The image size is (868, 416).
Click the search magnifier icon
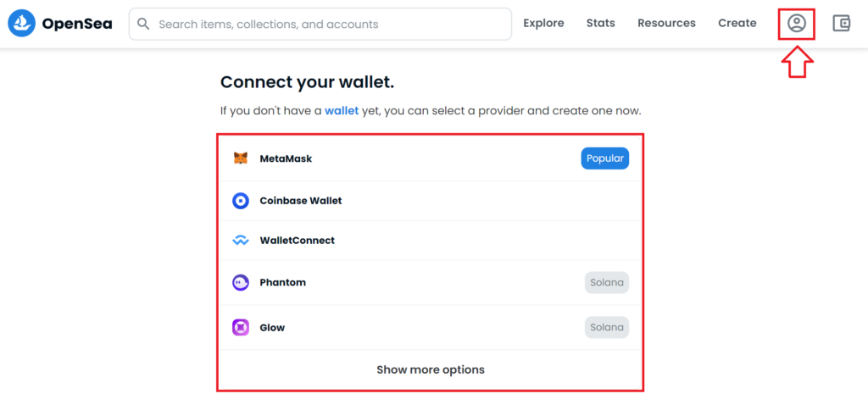[x=143, y=24]
